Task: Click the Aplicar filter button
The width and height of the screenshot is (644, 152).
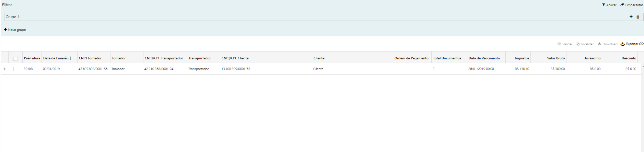Action: point(609,5)
